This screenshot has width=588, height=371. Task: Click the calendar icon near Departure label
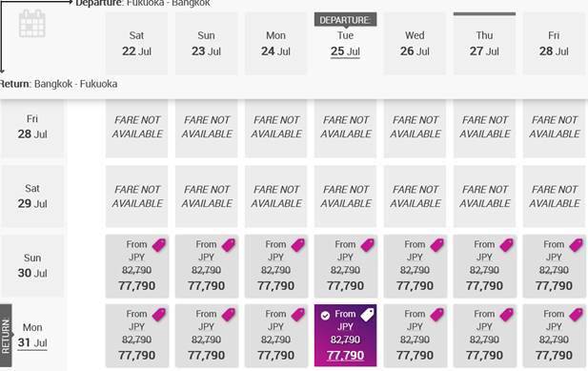(x=32, y=24)
